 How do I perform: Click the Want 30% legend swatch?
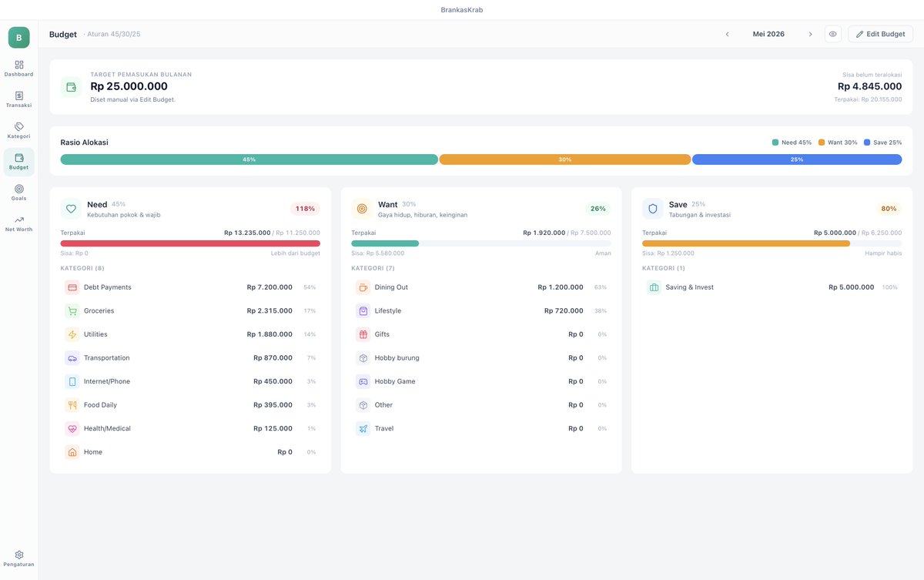[x=821, y=142]
